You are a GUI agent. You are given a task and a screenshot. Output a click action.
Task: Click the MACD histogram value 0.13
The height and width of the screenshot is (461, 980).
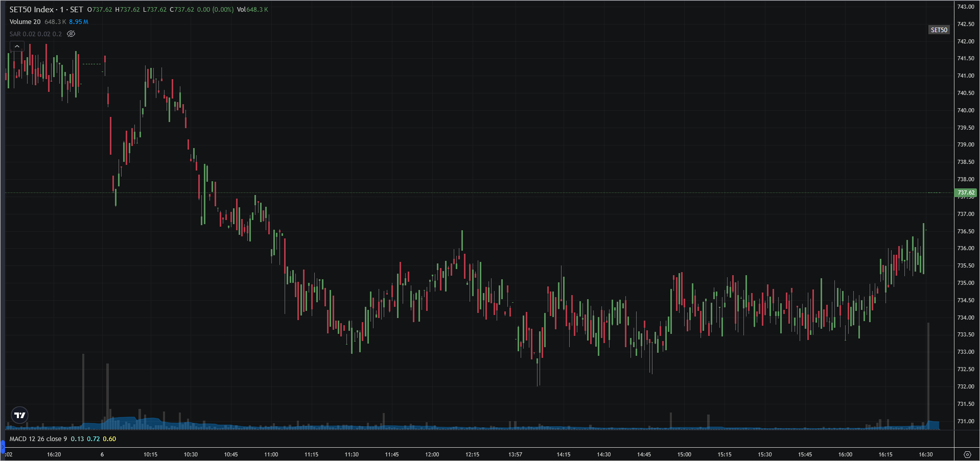[77, 439]
